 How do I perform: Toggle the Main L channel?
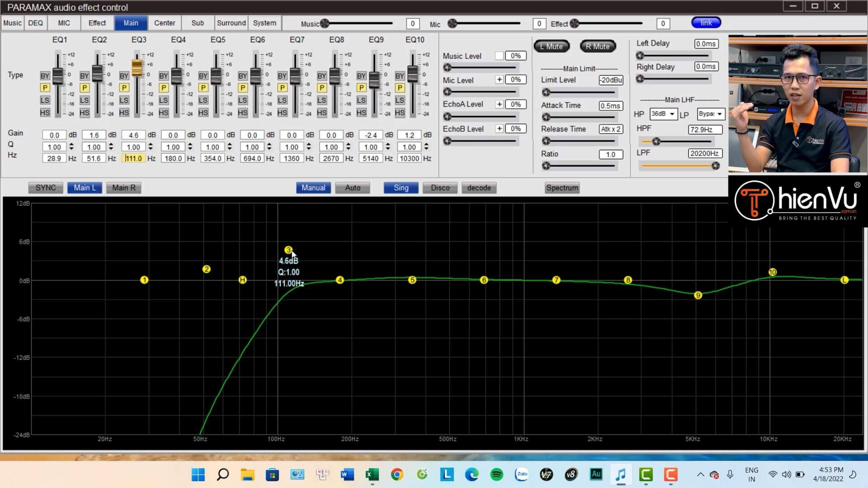[84, 188]
